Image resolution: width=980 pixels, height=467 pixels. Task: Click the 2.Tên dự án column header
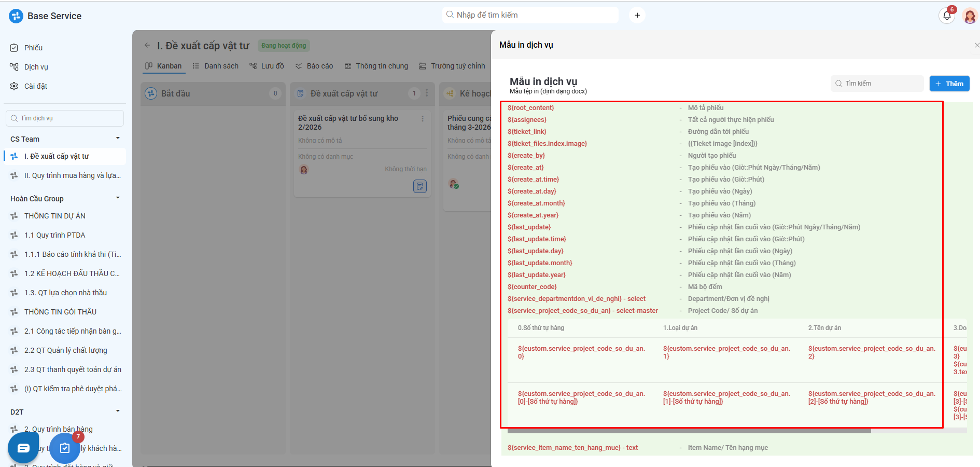pyautogui.click(x=824, y=328)
